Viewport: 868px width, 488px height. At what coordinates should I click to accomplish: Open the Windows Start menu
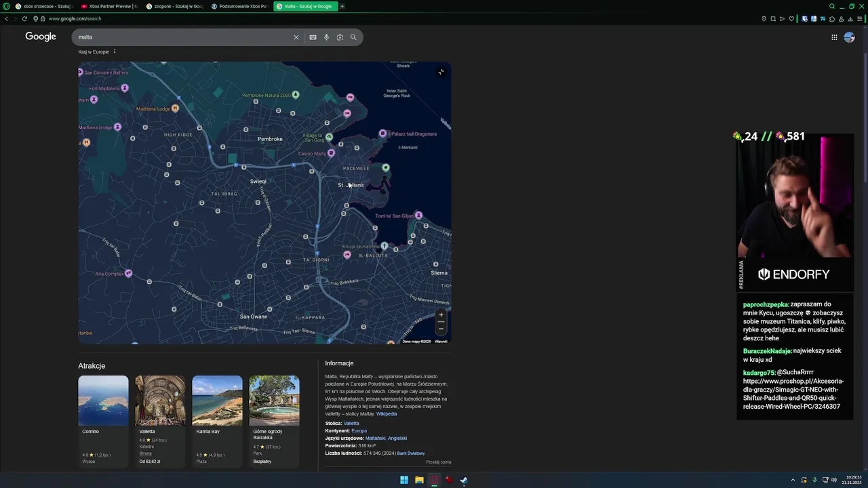[x=404, y=480]
